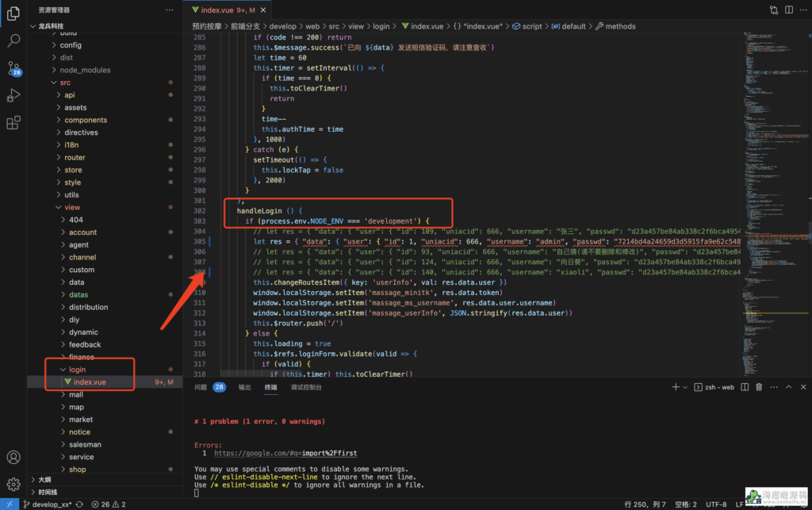Split the editor to the right
Screen dimensions: 812x510
click(x=789, y=10)
